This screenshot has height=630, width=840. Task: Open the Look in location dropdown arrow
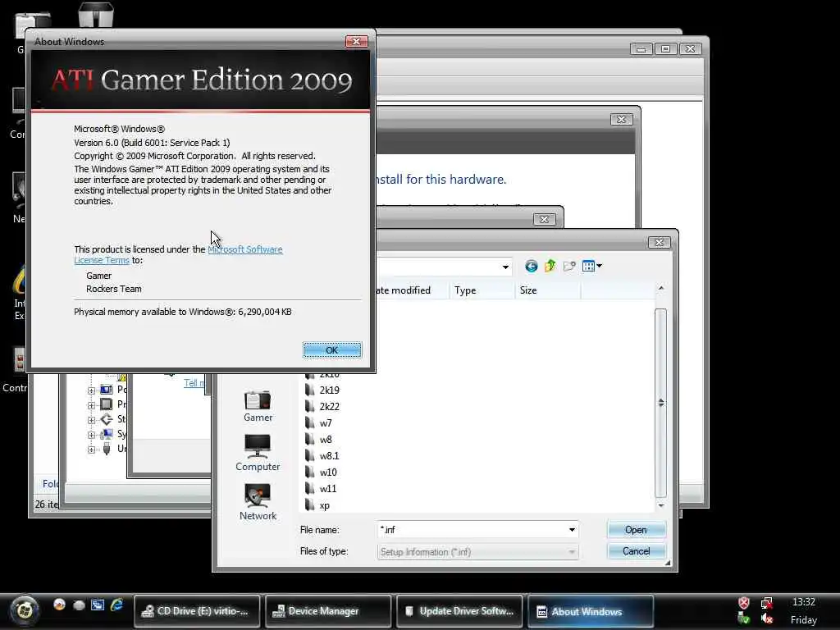click(x=505, y=267)
